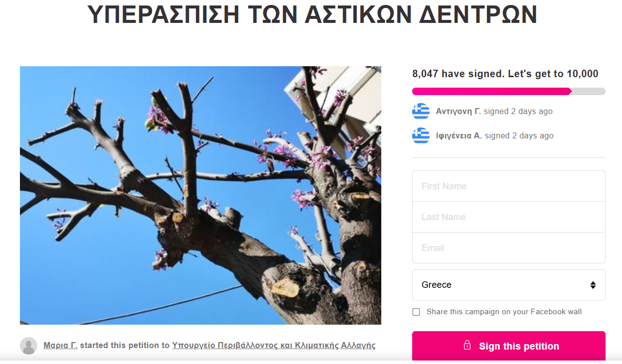Click the 'Share this campaign on your Facebook wall' label
Viewport: 622px width, 364px height.
504,312
